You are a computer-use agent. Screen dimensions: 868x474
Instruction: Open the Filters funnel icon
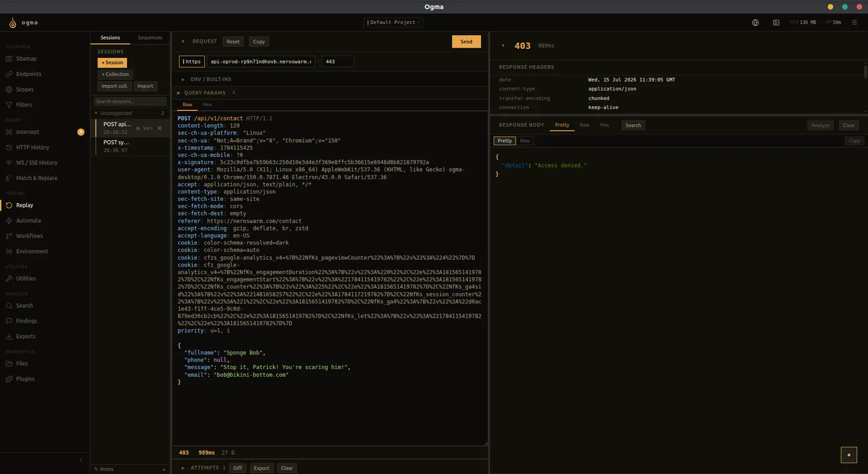pos(9,105)
